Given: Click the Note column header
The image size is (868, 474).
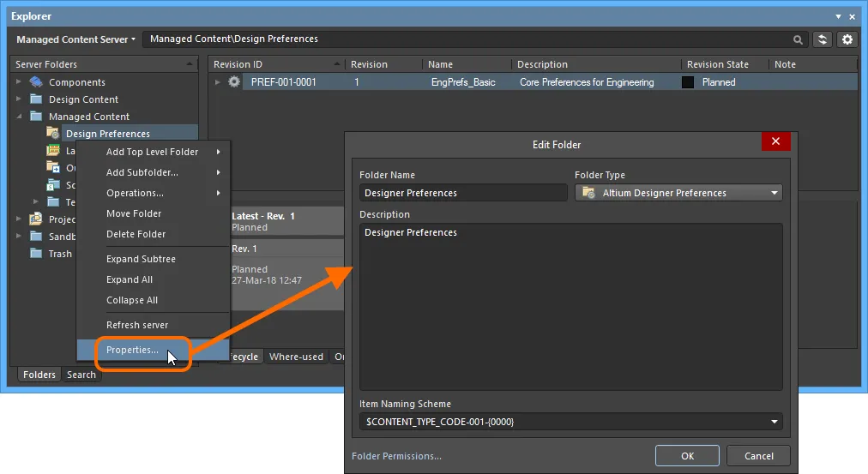Looking at the screenshot, I should (x=812, y=64).
